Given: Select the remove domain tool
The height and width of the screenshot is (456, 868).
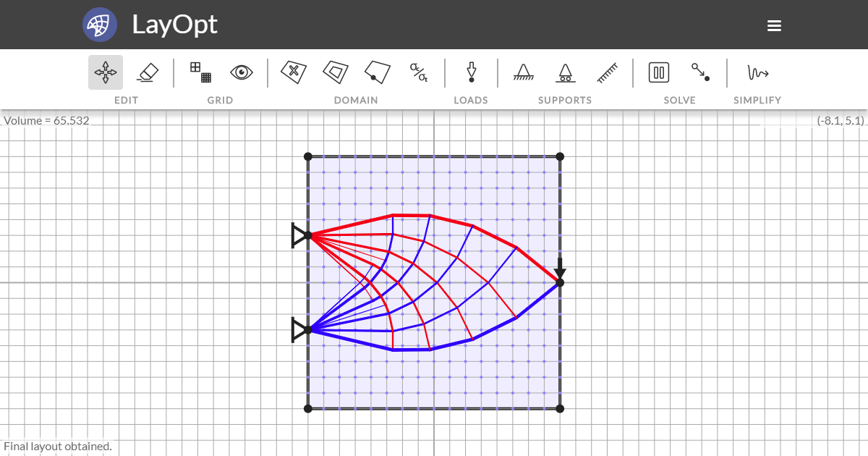Looking at the screenshot, I should tap(293, 72).
